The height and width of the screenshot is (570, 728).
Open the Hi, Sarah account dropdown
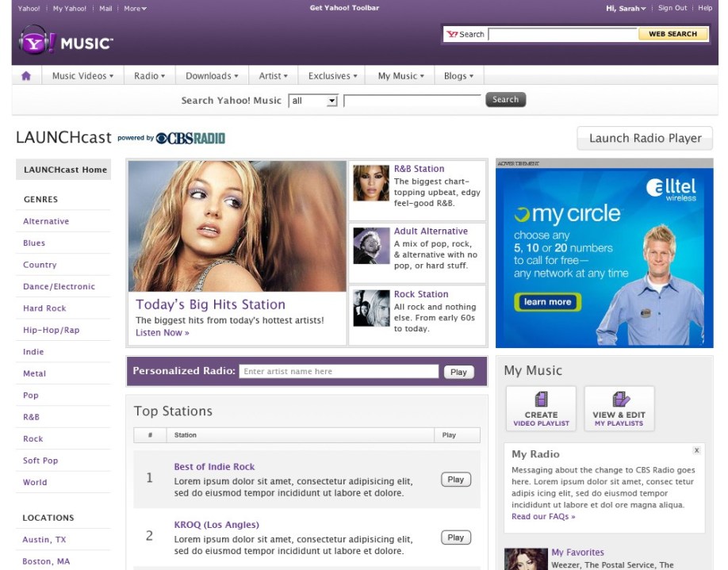[626, 8]
